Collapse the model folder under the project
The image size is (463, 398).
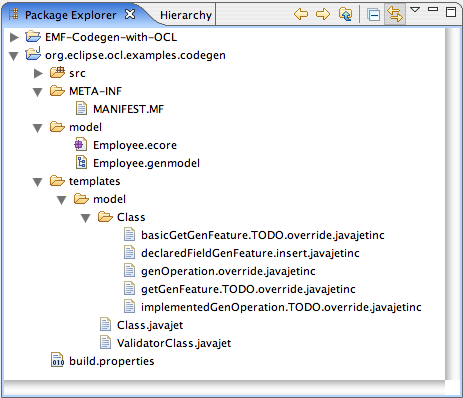38,128
